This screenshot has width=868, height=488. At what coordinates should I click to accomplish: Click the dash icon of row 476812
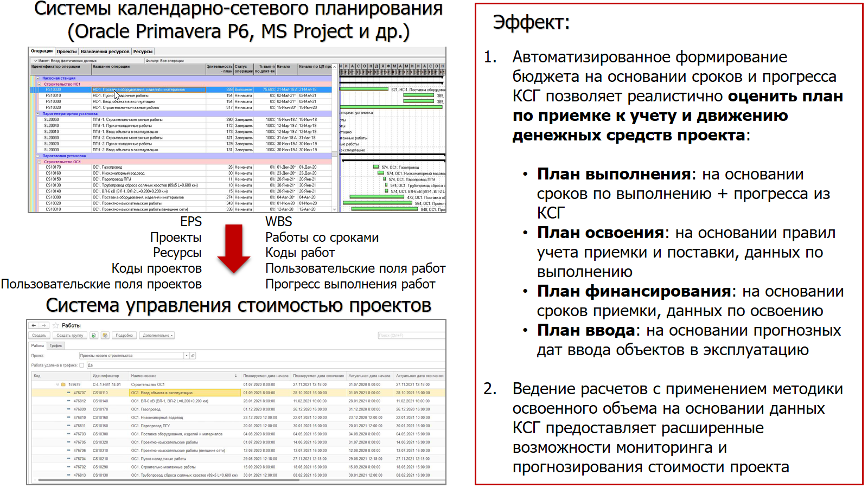pos(68,401)
